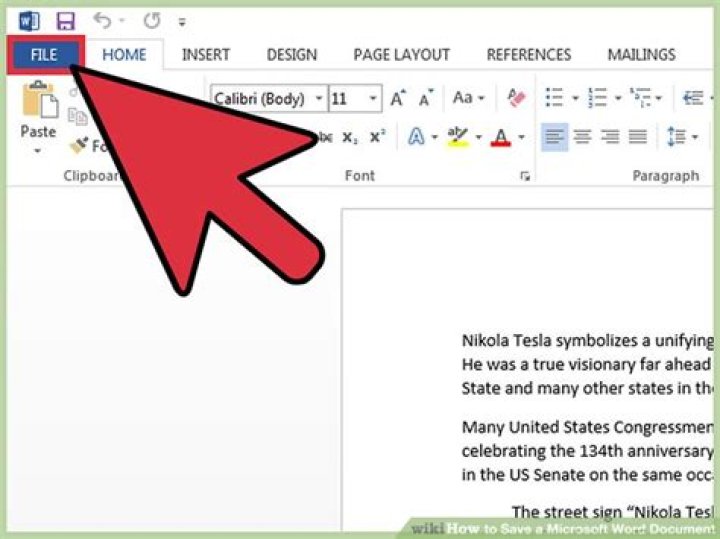
Task: Toggle Subscript formatting
Action: (349, 137)
